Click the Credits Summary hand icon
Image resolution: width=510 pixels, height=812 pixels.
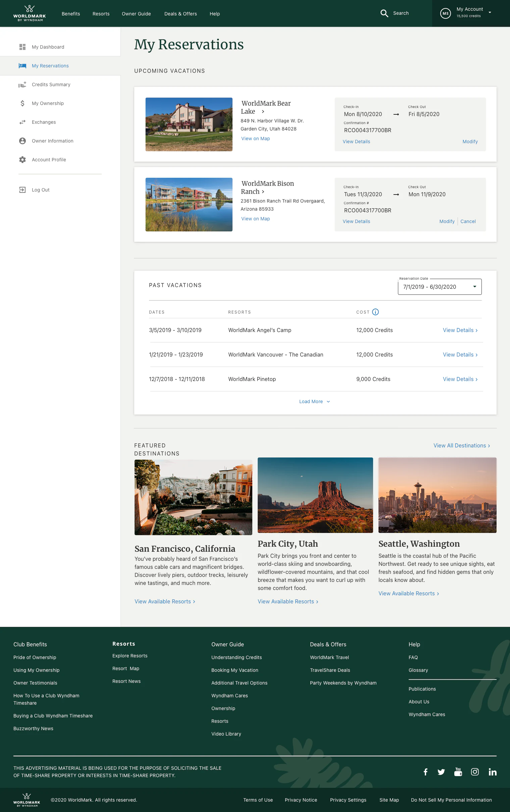22,85
